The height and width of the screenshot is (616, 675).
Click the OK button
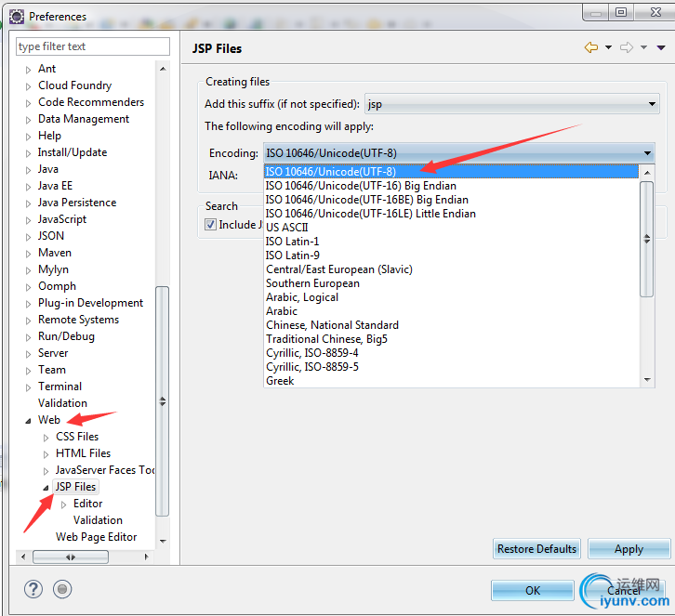pos(533,591)
